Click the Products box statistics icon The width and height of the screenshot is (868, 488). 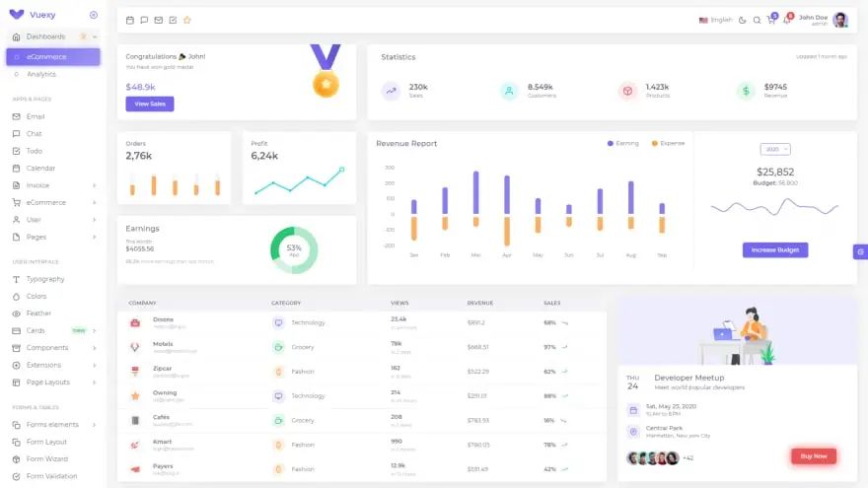click(x=627, y=91)
